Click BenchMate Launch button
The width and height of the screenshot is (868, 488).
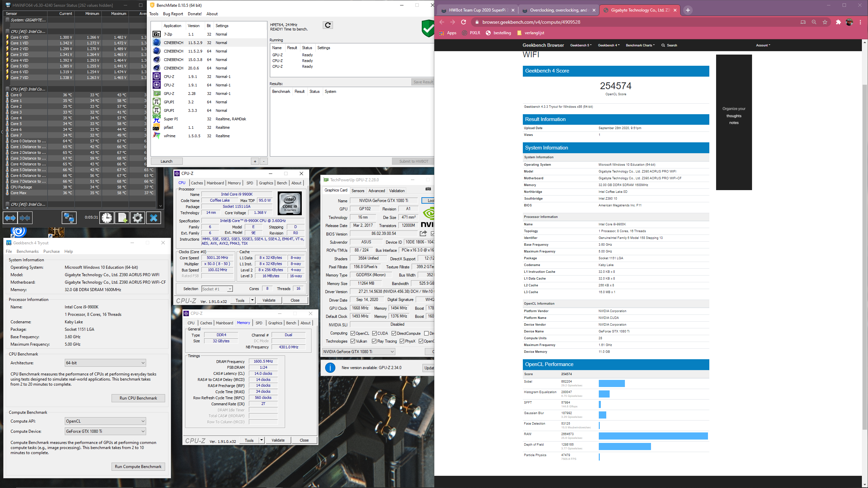tap(166, 161)
